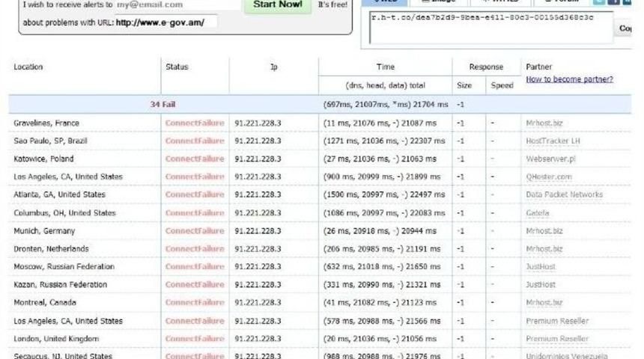The image size is (644, 359).
Task: Open the HostTracker LH partner link
Action: click(x=553, y=141)
